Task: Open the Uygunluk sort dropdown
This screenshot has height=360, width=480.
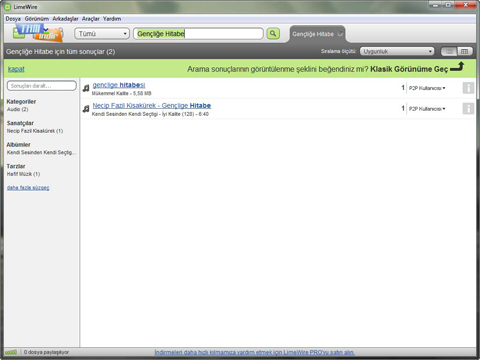Action: tap(397, 51)
